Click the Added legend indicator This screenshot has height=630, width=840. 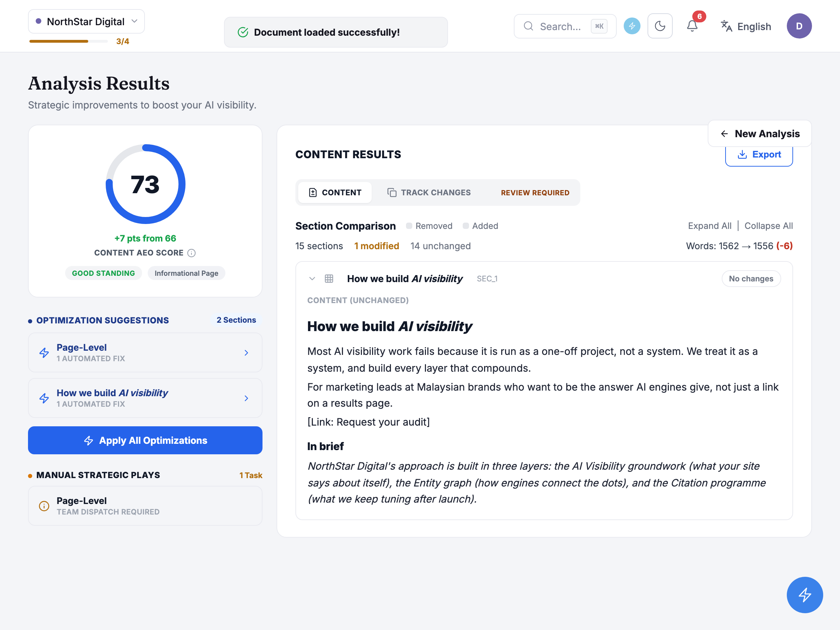point(481,226)
